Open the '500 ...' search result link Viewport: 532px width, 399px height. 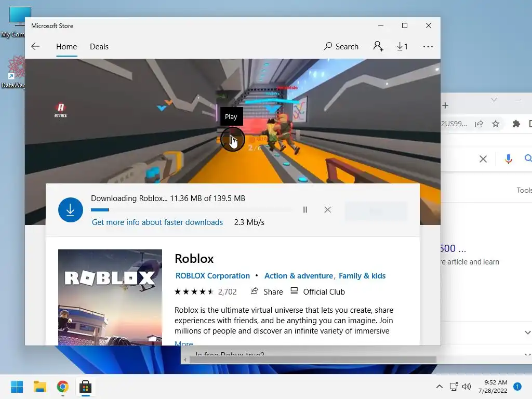pyautogui.click(x=453, y=249)
